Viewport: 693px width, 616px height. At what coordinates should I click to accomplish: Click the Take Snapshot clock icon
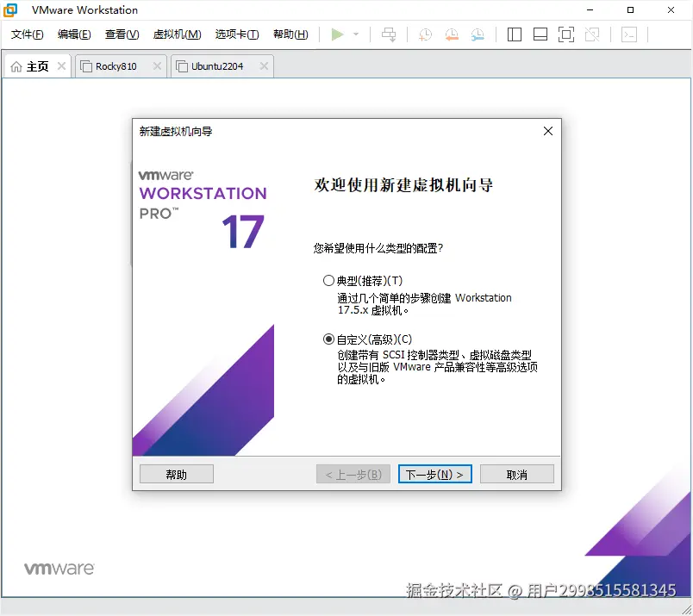tap(425, 34)
